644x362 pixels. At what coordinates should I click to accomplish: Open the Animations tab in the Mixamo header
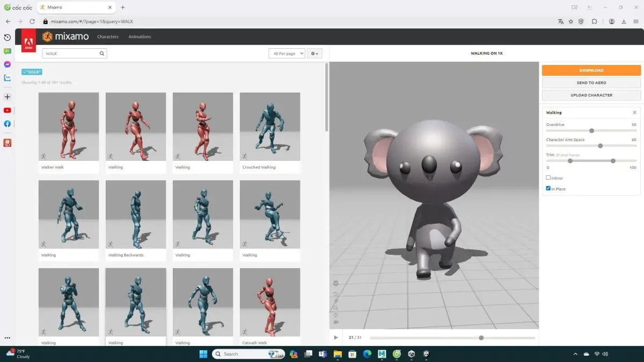click(x=140, y=37)
